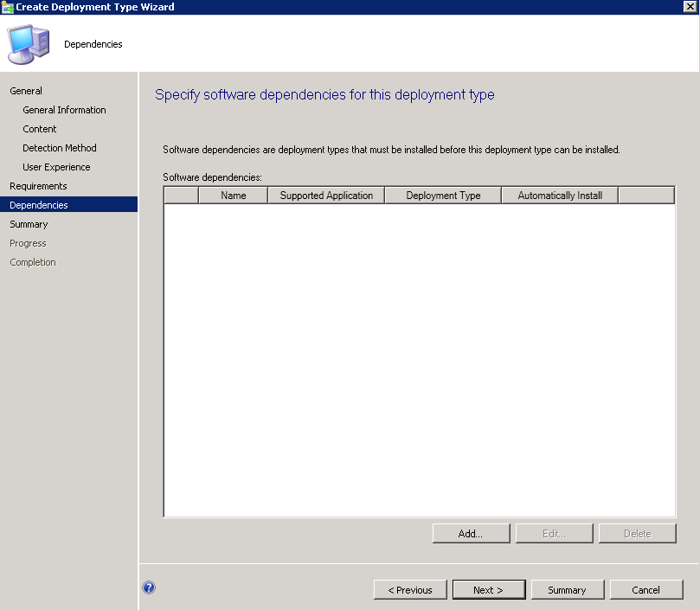Viewport: 700px width, 610px height.
Task: Click the Summary button at the bottom
Action: 568,590
